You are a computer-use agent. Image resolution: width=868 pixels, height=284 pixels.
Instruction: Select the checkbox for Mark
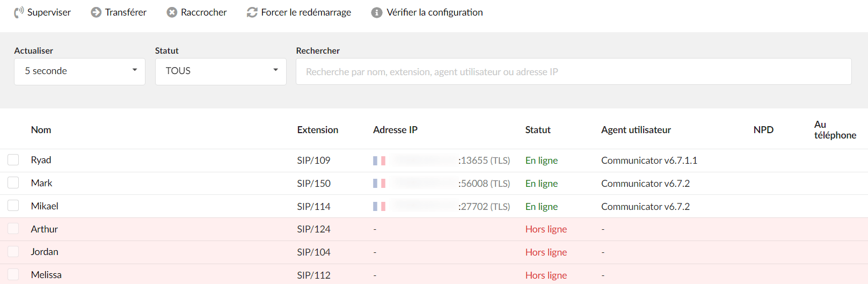13,183
